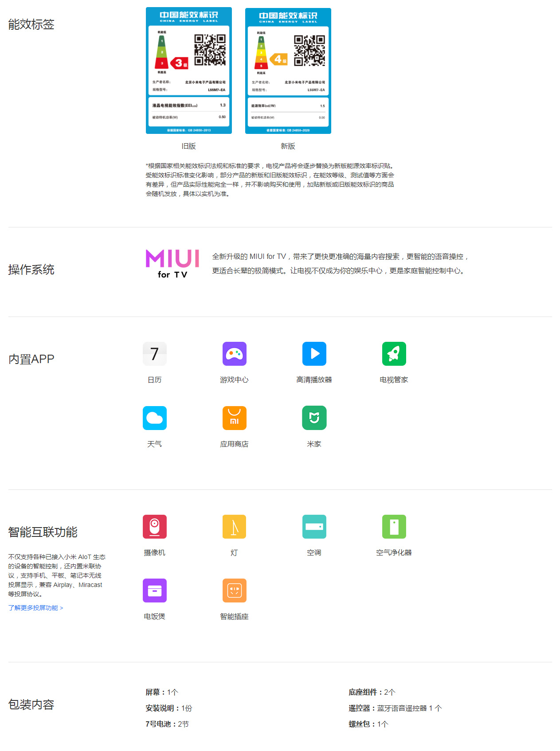The height and width of the screenshot is (751, 560).
Task: Click the QR code on the new energy label
Action: (x=309, y=51)
